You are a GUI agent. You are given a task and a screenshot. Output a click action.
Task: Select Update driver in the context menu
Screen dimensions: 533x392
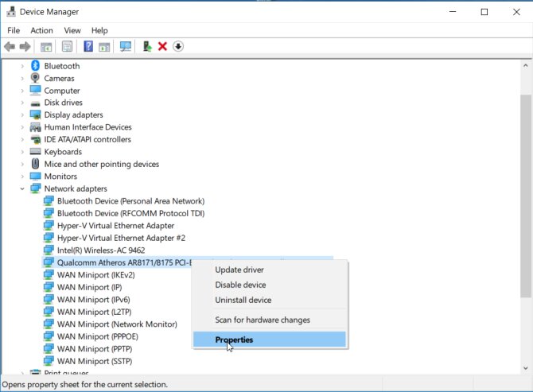pyautogui.click(x=239, y=270)
